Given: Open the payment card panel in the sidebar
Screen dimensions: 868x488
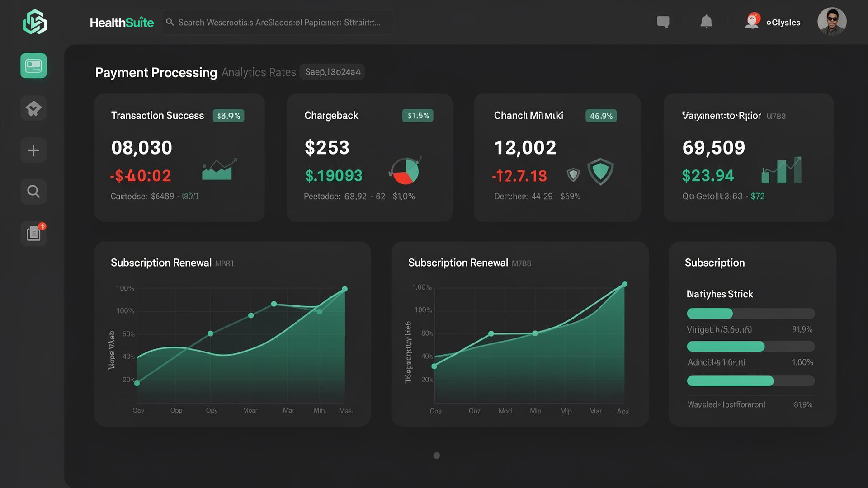Looking at the screenshot, I should tap(33, 66).
